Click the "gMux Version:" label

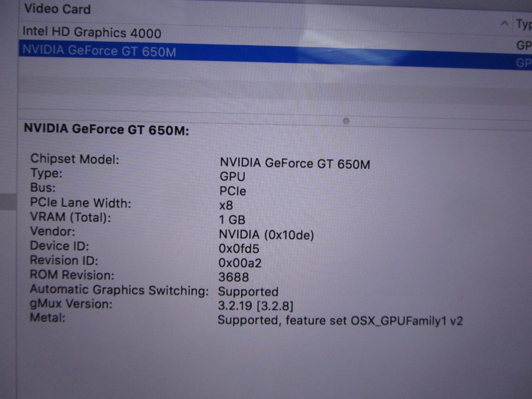click(x=71, y=303)
